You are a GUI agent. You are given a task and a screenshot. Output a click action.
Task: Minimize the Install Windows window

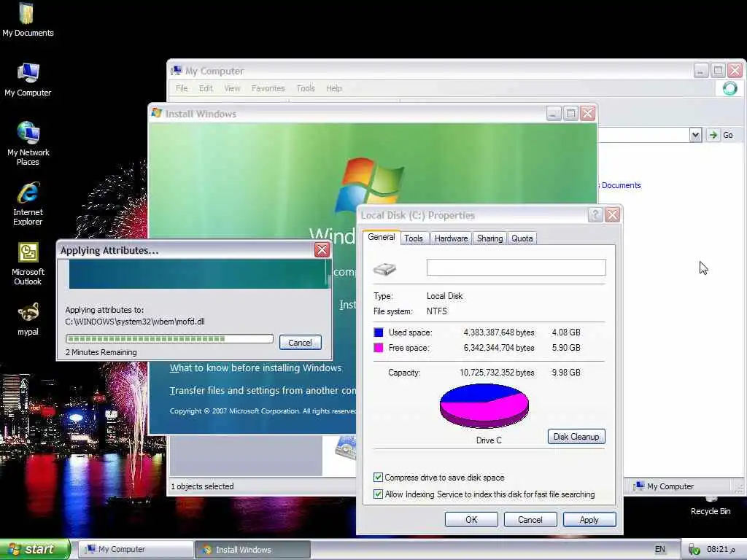click(553, 113)
